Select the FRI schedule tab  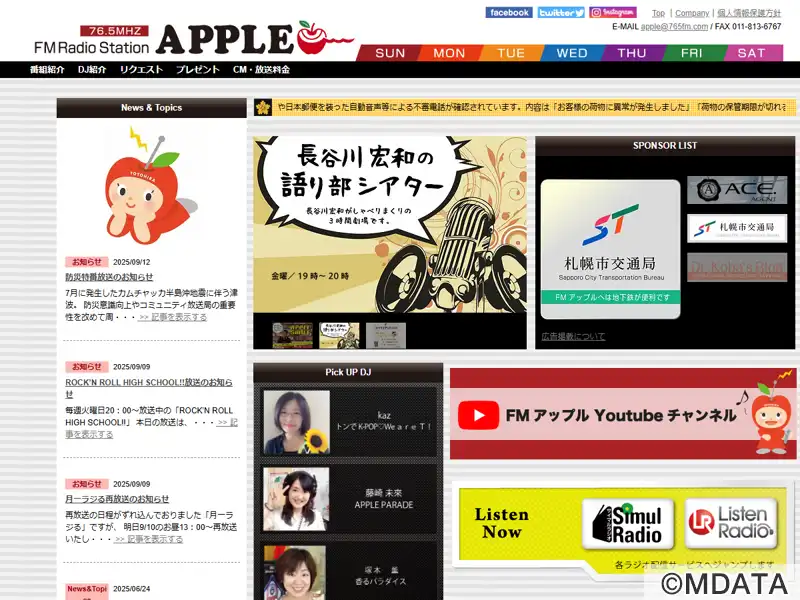click(691, 53)
